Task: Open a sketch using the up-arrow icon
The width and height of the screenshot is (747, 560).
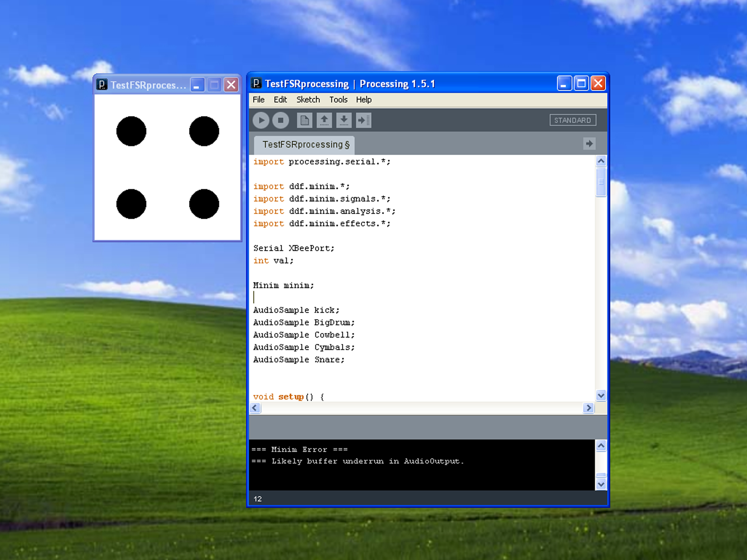Action: pyautogui.click(x=324, y=120)
